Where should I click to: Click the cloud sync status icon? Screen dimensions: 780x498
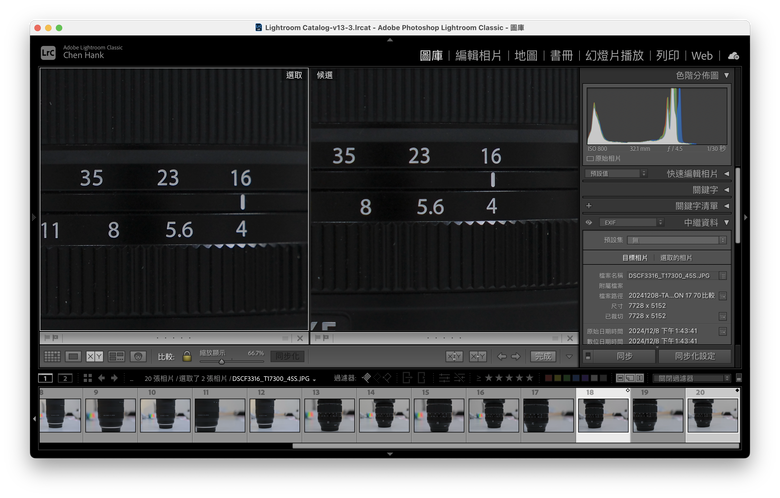click(x=733, y=56)
